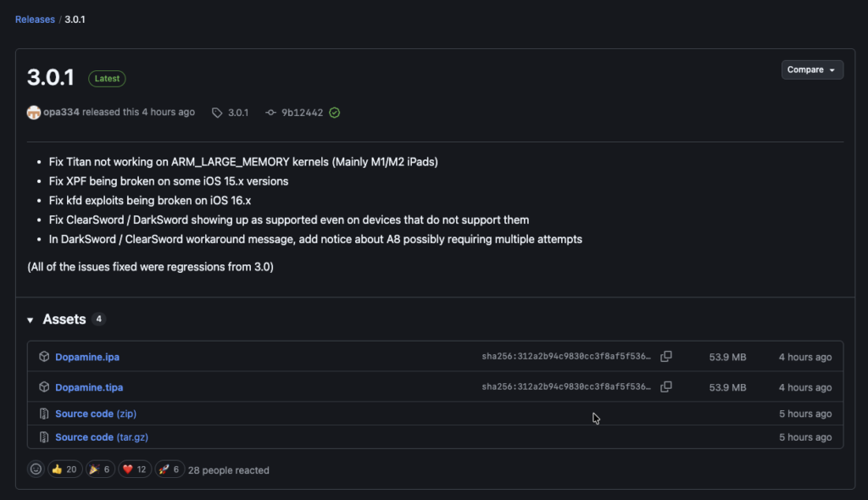The image size is (868, 500).
Task: Click the Latest release badge
Action: [x=107, y=79]
